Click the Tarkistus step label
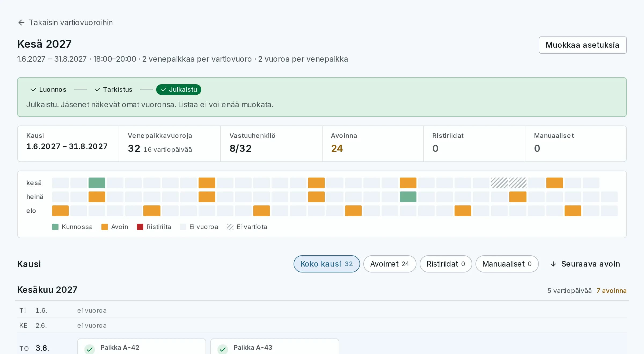This screenshot has height=354, width=644. tap(118, 90)
